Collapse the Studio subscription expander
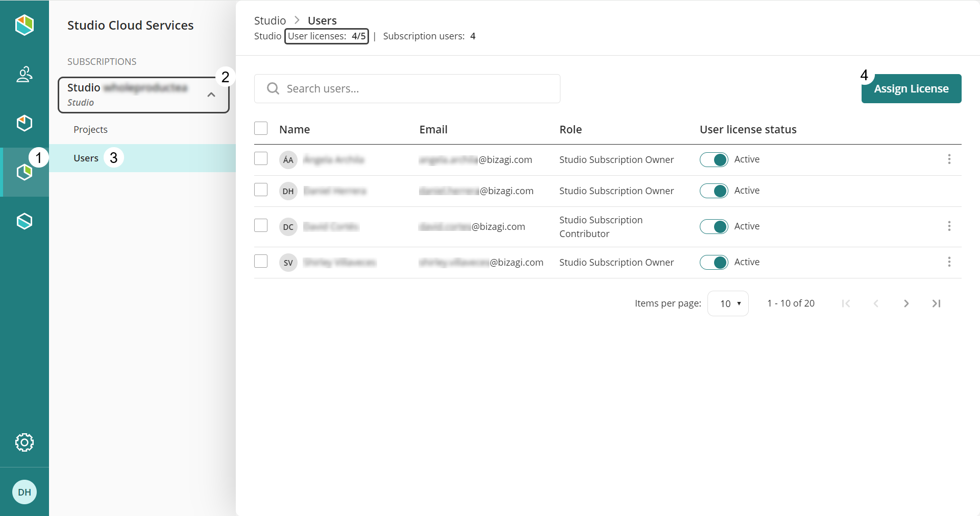980x516 pixels. [x=211, y=95]
